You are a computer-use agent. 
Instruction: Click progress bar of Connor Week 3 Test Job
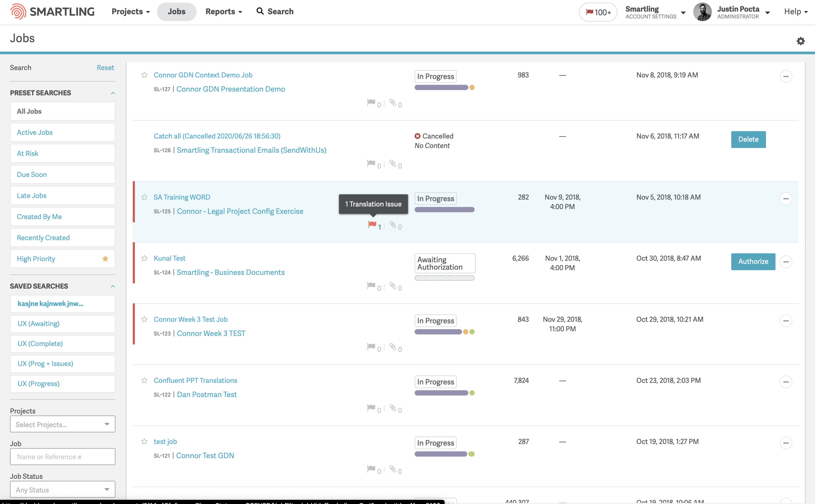(445, 332)
